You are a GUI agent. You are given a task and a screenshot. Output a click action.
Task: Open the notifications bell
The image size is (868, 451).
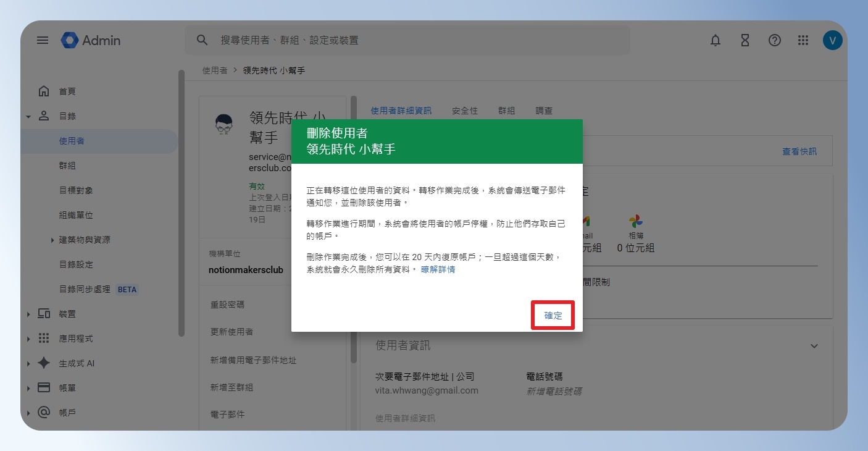pyautogui.click(x=716, y=40)
